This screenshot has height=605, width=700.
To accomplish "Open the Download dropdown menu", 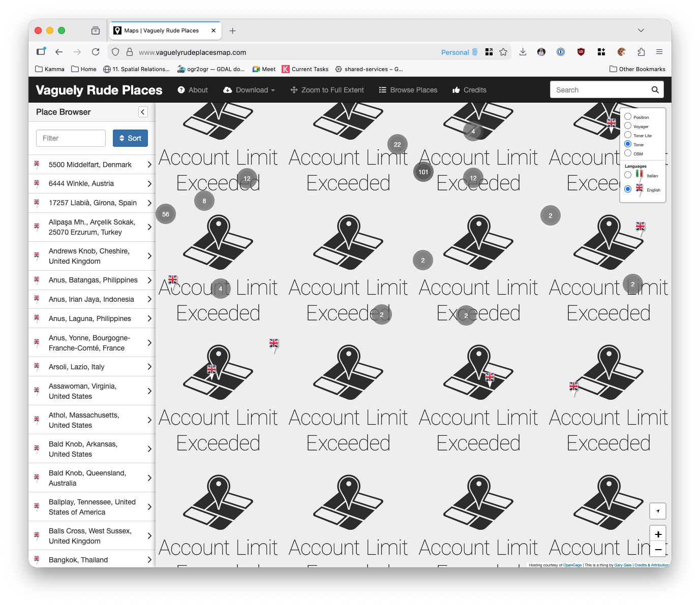I will (x=249, y=90).
